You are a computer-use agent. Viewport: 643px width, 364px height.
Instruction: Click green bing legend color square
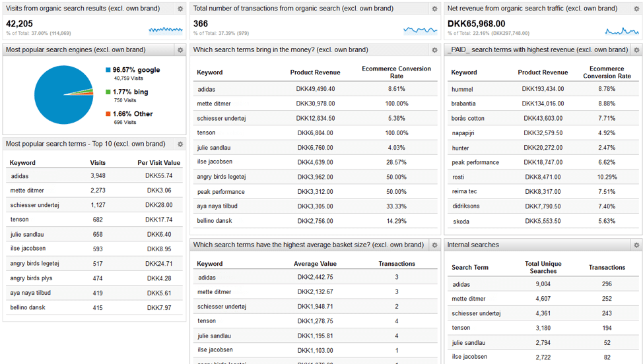(x=108, y=92)
